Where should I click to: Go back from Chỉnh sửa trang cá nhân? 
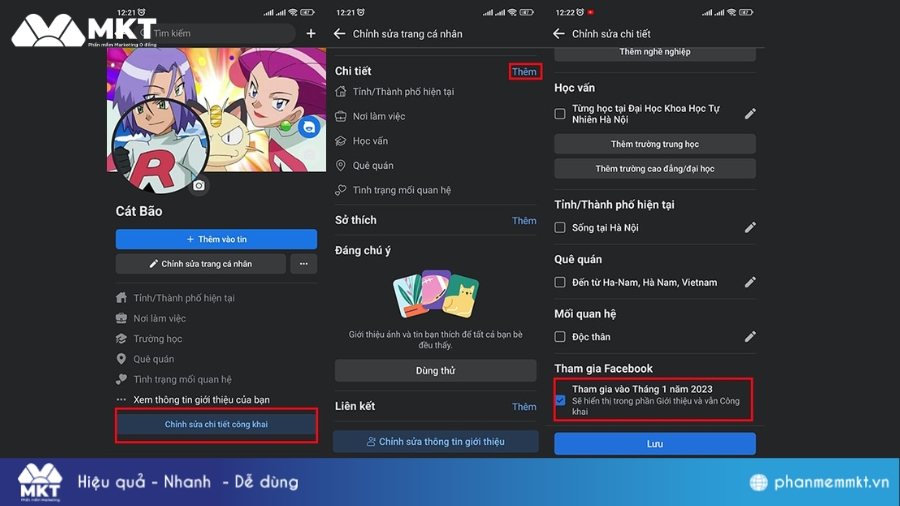click(339, 34)
